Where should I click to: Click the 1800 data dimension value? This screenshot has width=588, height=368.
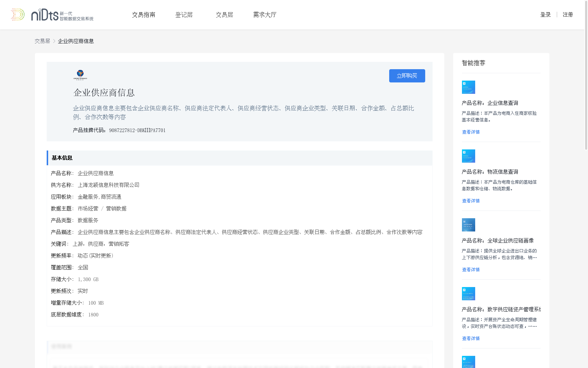coord(93,315)
